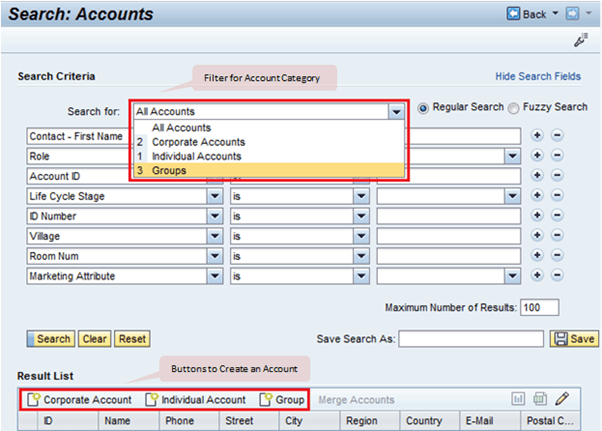Click the minus icon beside Marketing Attribute row
The height and width of the screenshot is (431, 602).
(x=557, y=275)
